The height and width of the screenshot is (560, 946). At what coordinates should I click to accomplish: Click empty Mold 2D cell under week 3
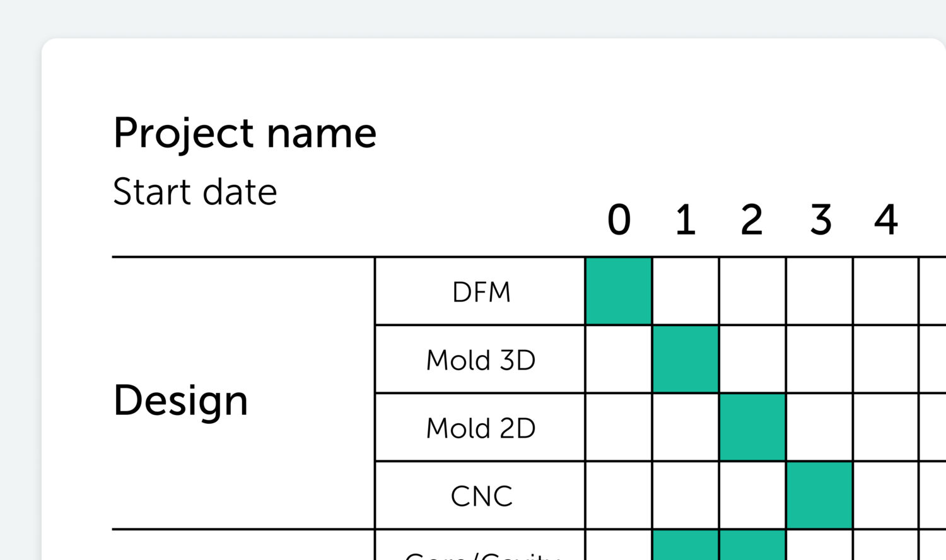click(x=819, y=428)
